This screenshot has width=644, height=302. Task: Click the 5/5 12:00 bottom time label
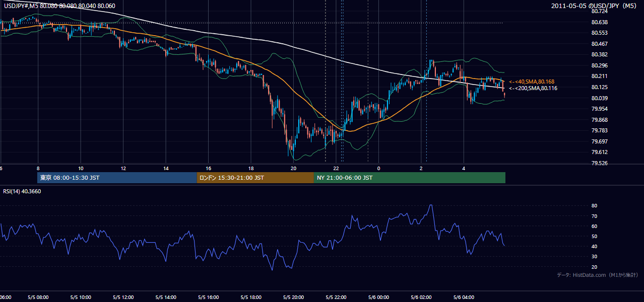123,297
